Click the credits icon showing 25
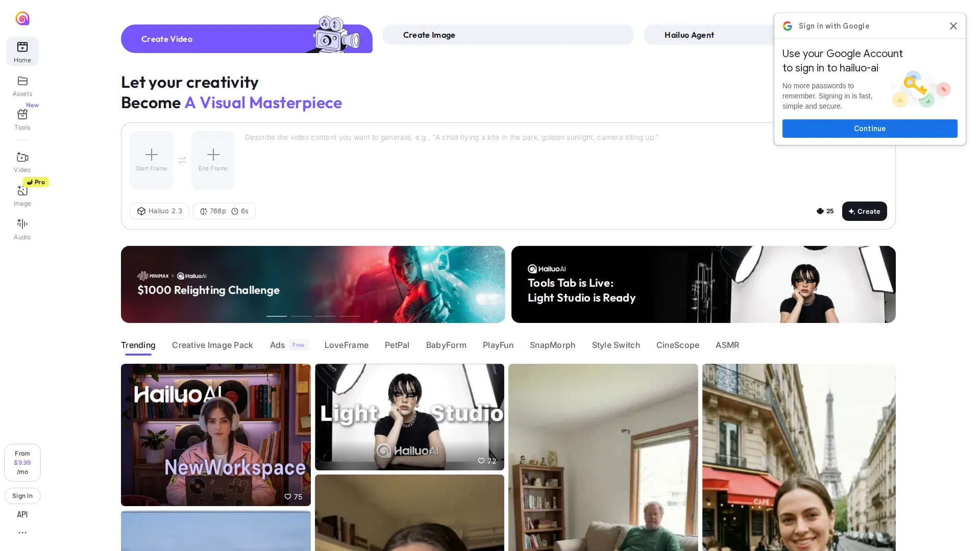The image size is (980, 551). pyautogui.click(x=820, y=211)
